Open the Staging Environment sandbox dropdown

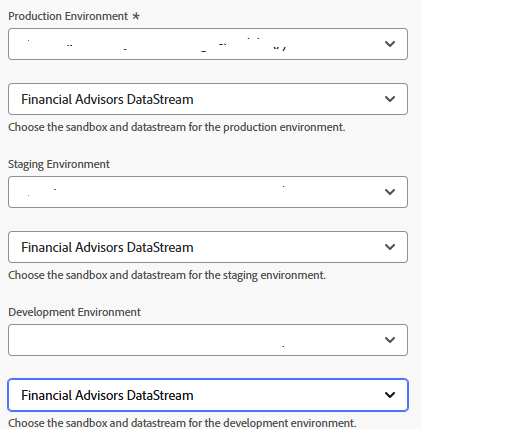(208, 192)
